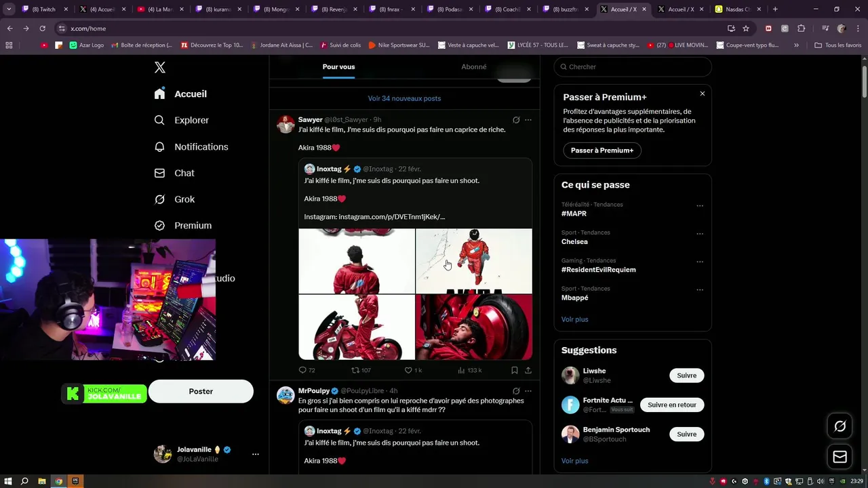Expand hidden bookmarks chevron

[796, 45]
